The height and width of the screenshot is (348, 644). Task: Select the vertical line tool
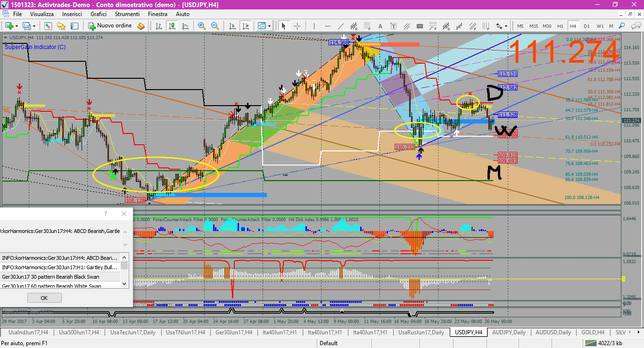[x=314, y=26]
